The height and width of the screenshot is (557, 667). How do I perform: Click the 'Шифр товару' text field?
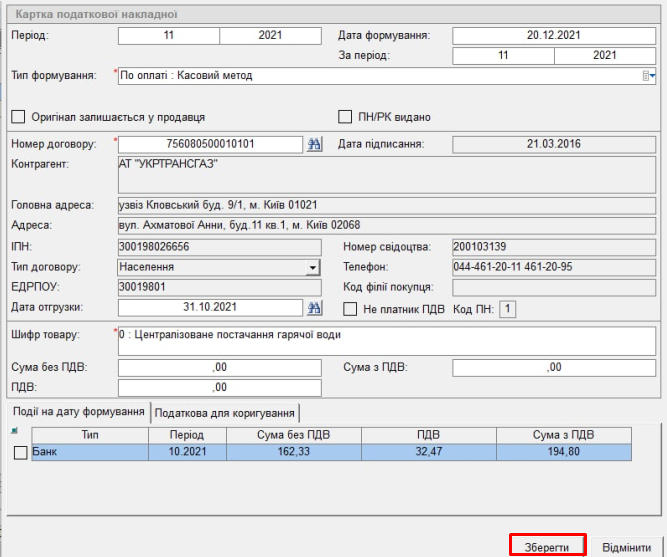click(385, 340)
